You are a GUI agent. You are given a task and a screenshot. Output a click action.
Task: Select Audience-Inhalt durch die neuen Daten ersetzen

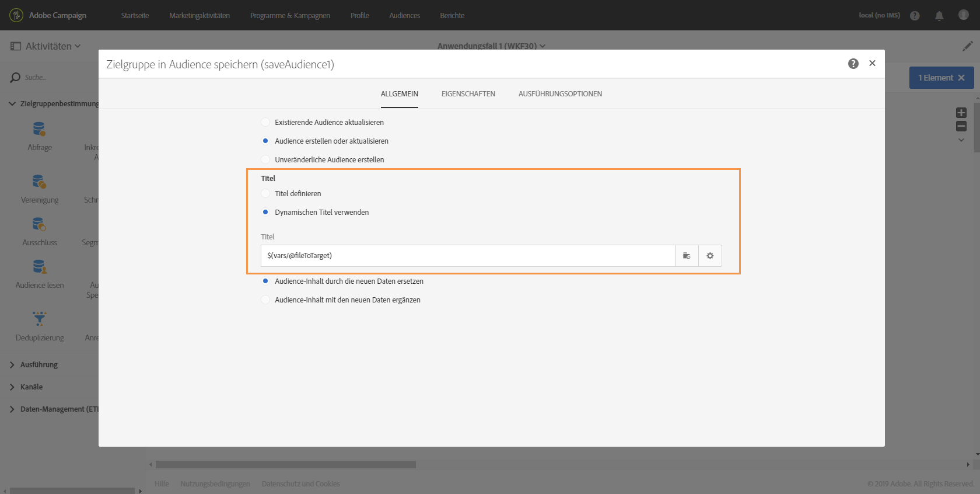coord(265,281)
